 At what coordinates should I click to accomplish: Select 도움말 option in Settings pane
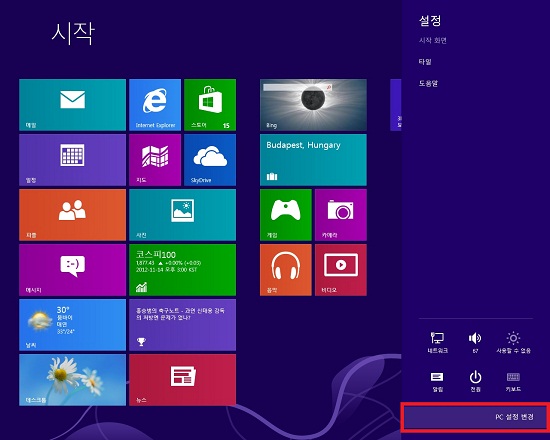pyautogui.click(x=428, y=83)
